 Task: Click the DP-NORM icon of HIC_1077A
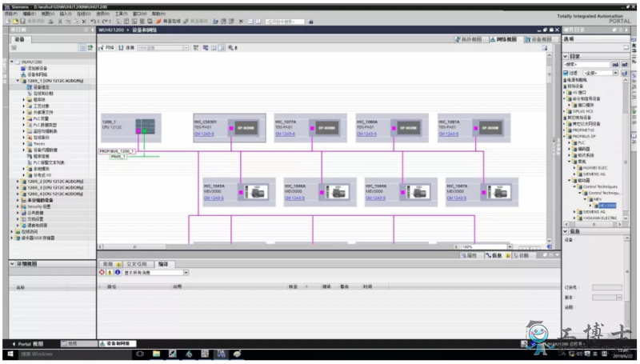(x=327, y=128)
